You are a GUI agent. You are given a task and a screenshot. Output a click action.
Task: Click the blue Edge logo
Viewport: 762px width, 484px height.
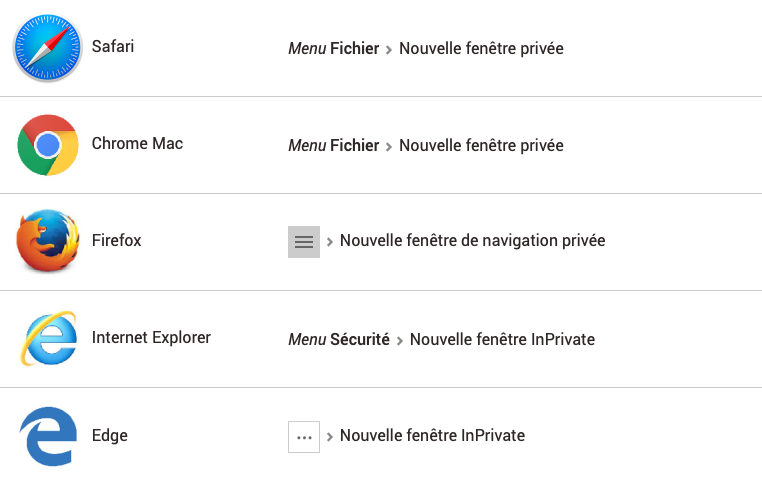point(48,436)
